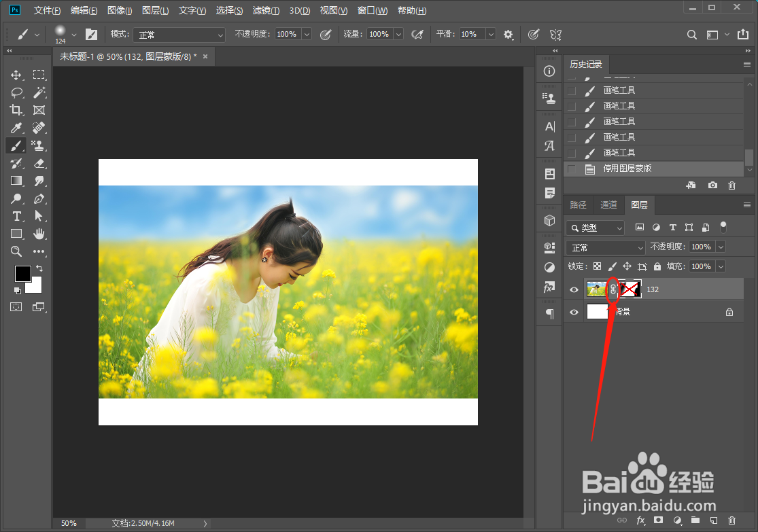Select the Rectangle shape tool

16,234
